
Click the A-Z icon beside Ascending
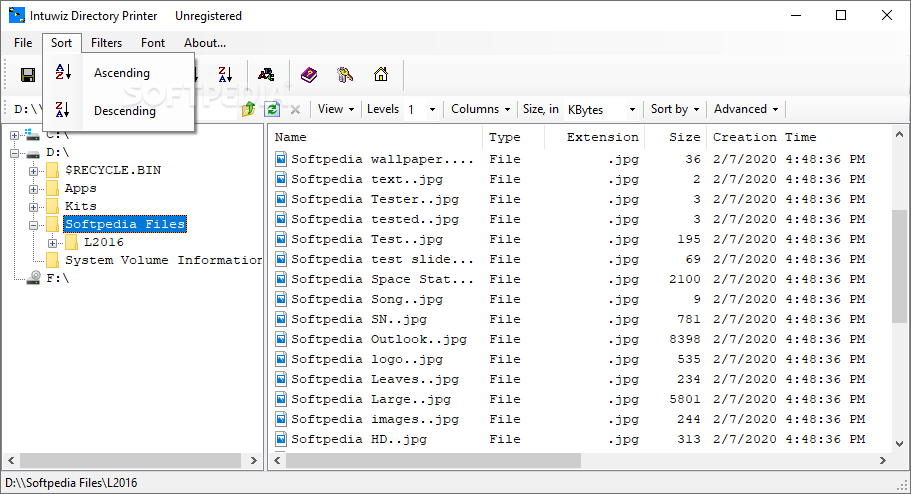[63, 72]
